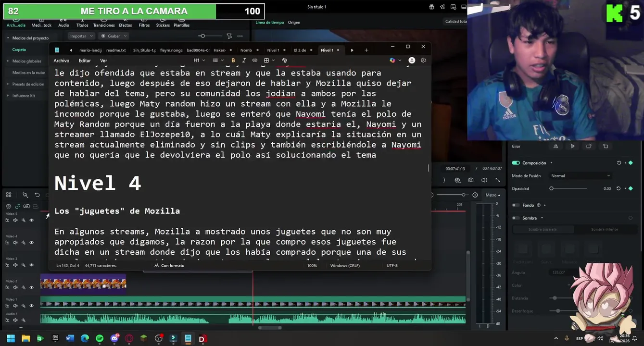Add a Composición keyframe diamond
Viewport: 644px width, 346px height.
[631, 163]
